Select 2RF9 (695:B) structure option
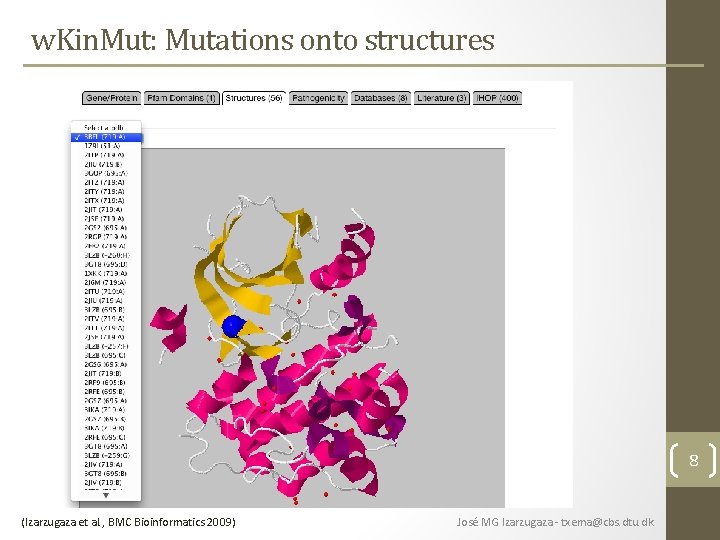Viewport: 720px width, 540px height. 105,382
